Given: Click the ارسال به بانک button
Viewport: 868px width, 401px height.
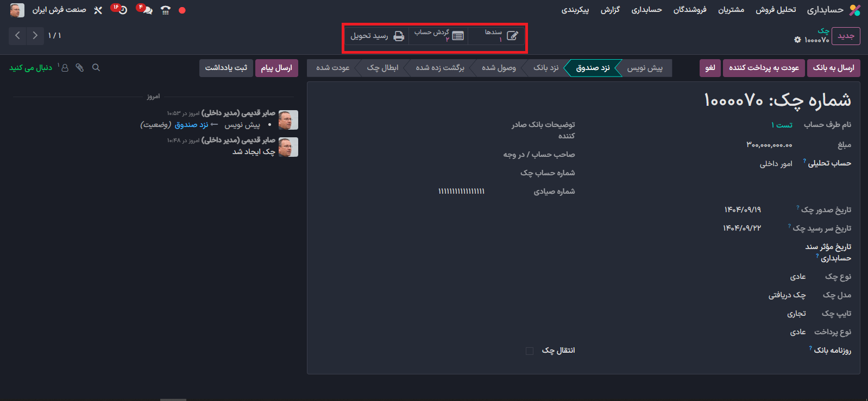Looking at the screenshot, I should (x=833, y=68).
